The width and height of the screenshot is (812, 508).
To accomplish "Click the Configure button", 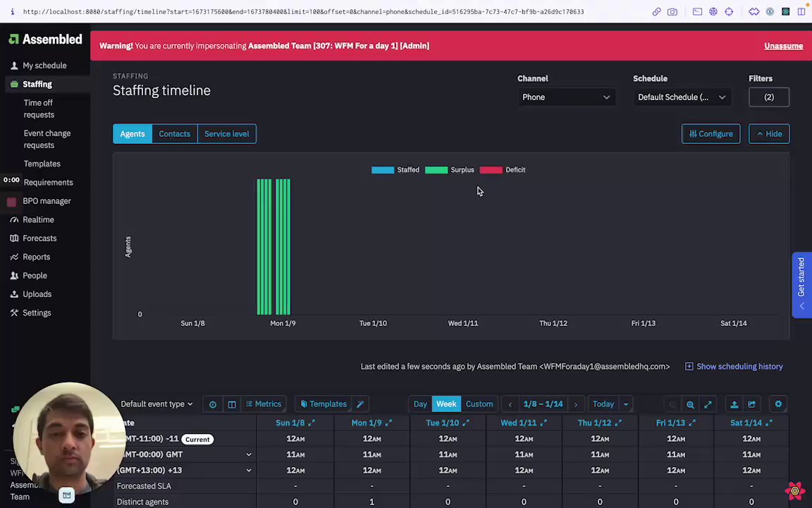I will coord(710,134).
